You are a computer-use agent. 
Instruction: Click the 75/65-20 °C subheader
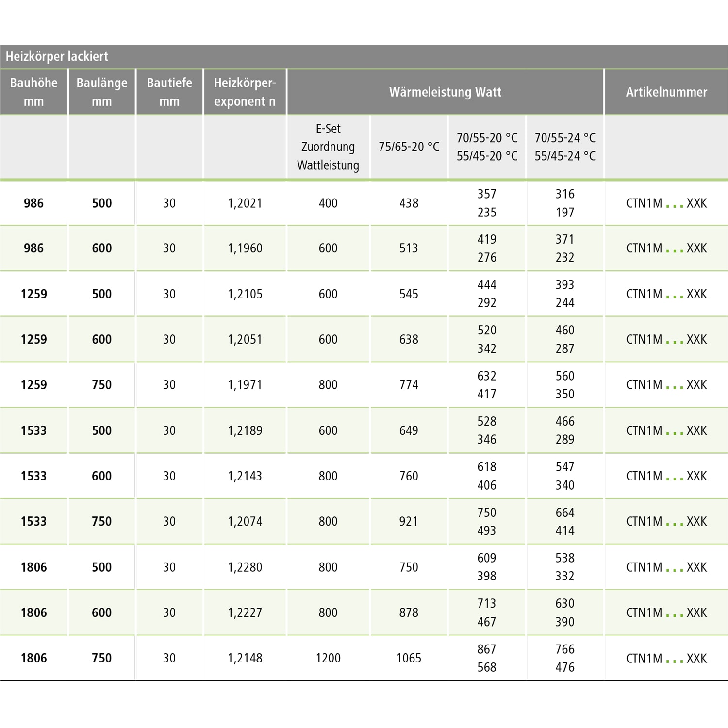(x=409, y=147)
